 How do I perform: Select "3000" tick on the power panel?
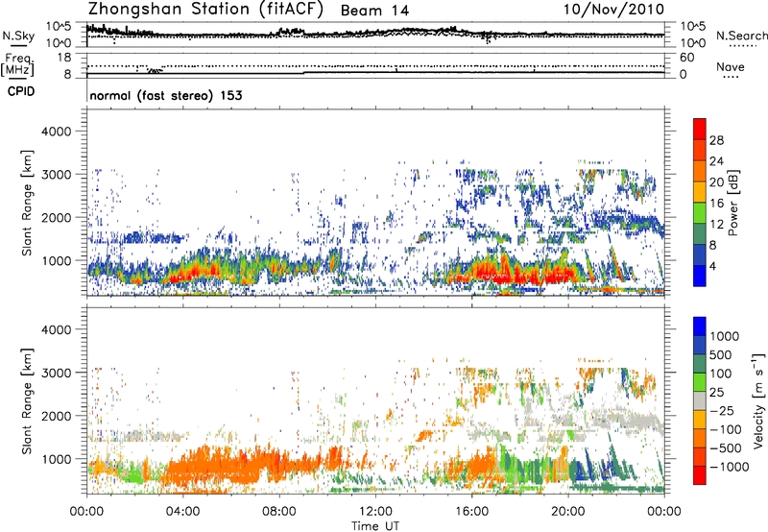pos(57,175)
